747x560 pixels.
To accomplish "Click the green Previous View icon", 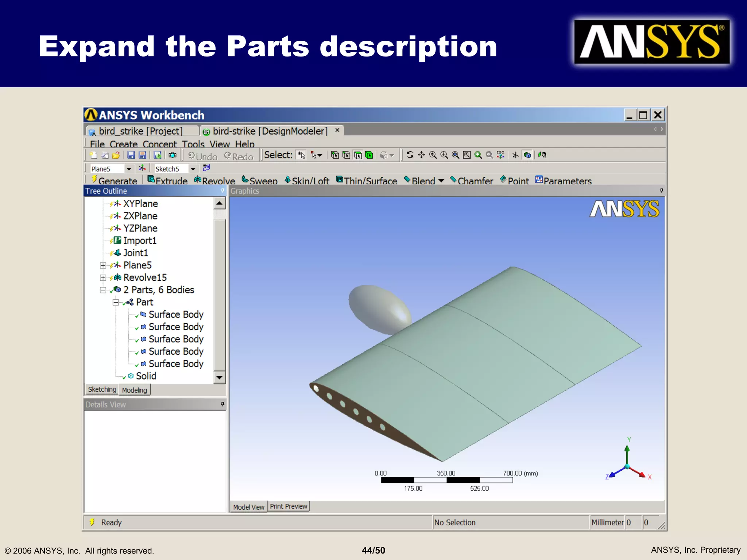I will 478,155.
